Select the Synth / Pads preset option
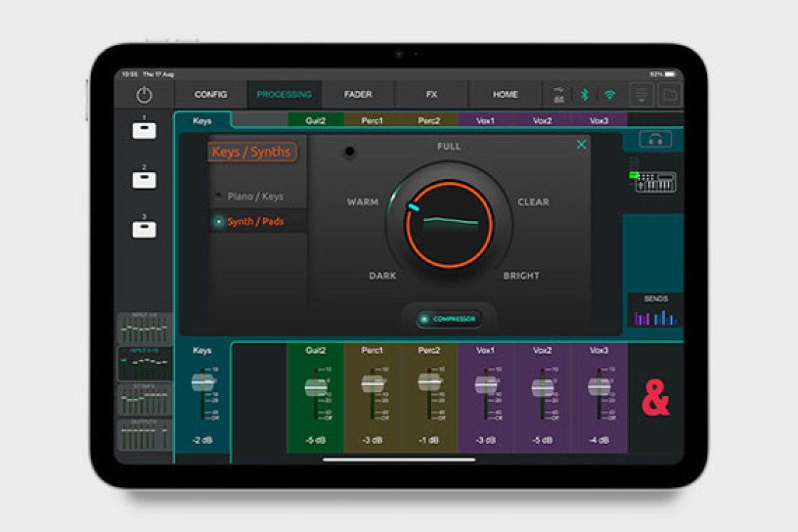 (x=255, y=222)
